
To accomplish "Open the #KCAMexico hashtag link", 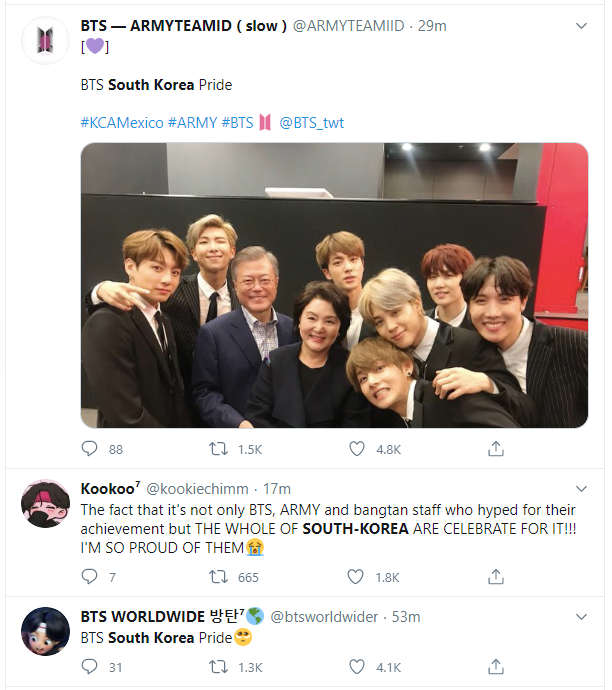I will [x=121, y=123].
